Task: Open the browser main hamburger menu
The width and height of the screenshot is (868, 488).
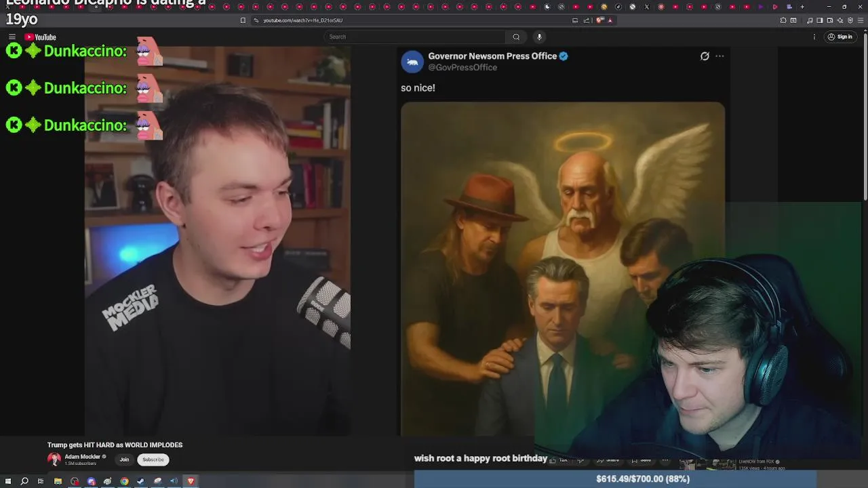Action: pyautogui.click(x=861, y=20)
